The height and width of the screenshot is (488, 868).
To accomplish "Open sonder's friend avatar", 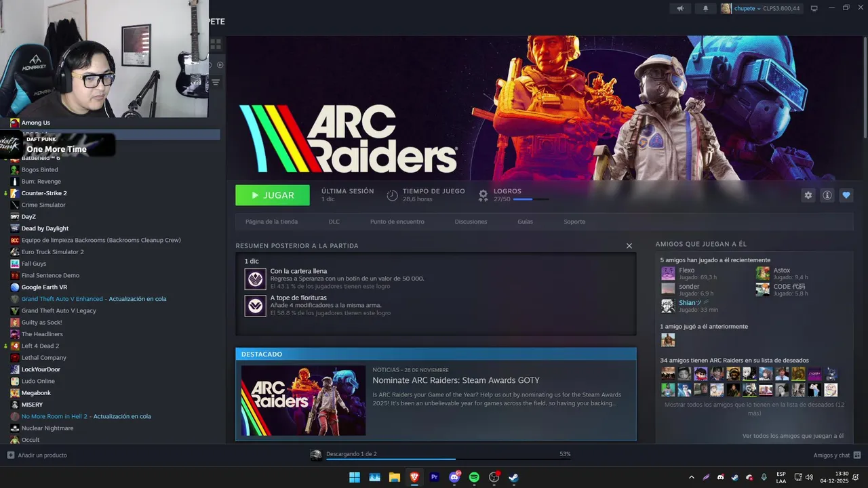I will (x=668, y=289).
